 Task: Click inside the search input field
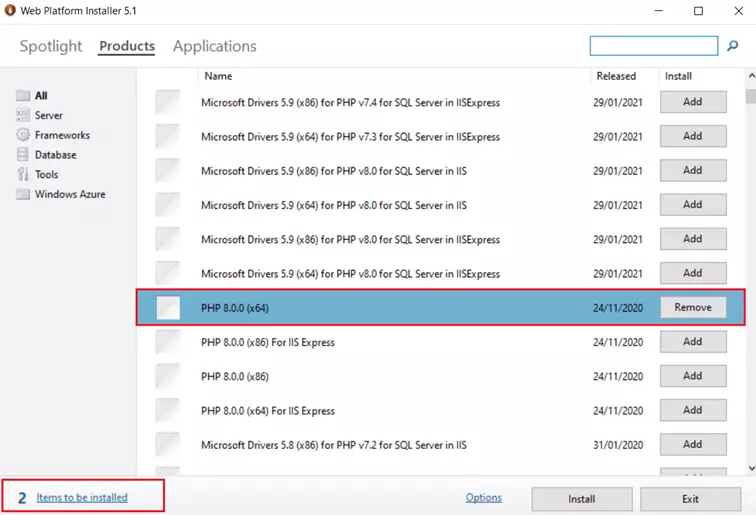654,46
